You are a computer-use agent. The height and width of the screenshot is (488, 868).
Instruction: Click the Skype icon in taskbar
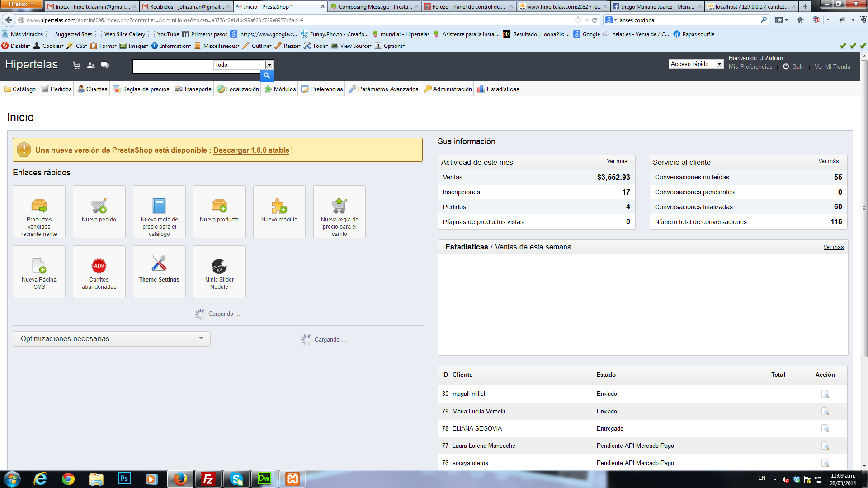(x=236, y=479)
